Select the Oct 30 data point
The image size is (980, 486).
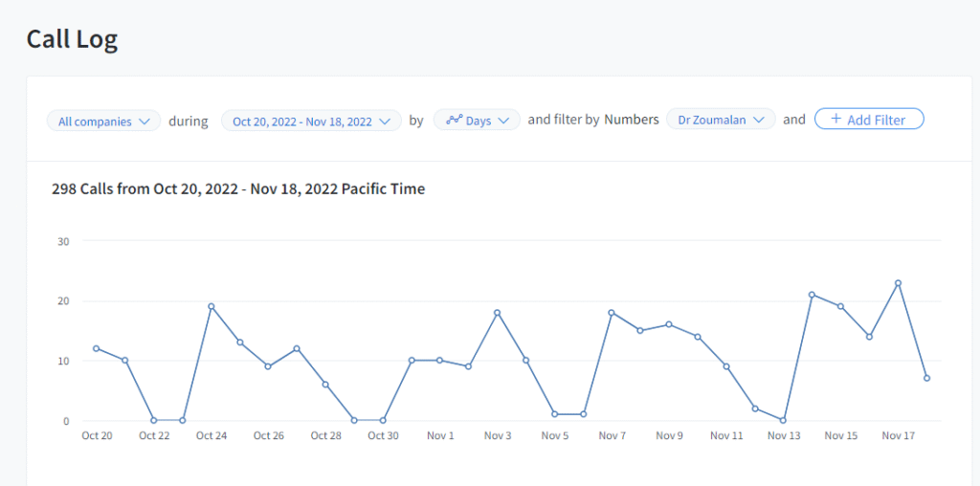(383, 420)
